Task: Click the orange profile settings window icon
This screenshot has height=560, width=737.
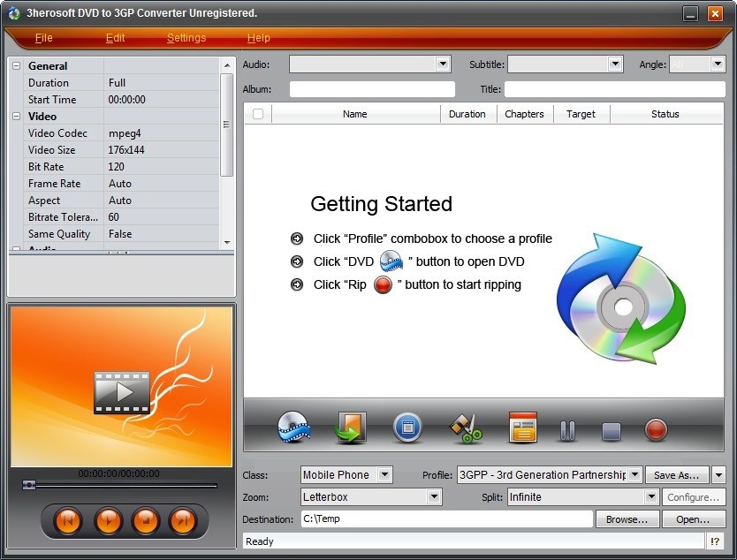Action: click(x=523, y=429)
